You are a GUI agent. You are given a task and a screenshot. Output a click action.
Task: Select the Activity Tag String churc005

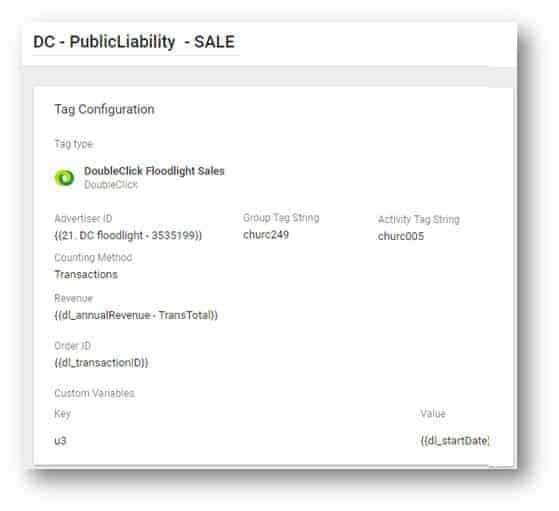coord(401,236)
